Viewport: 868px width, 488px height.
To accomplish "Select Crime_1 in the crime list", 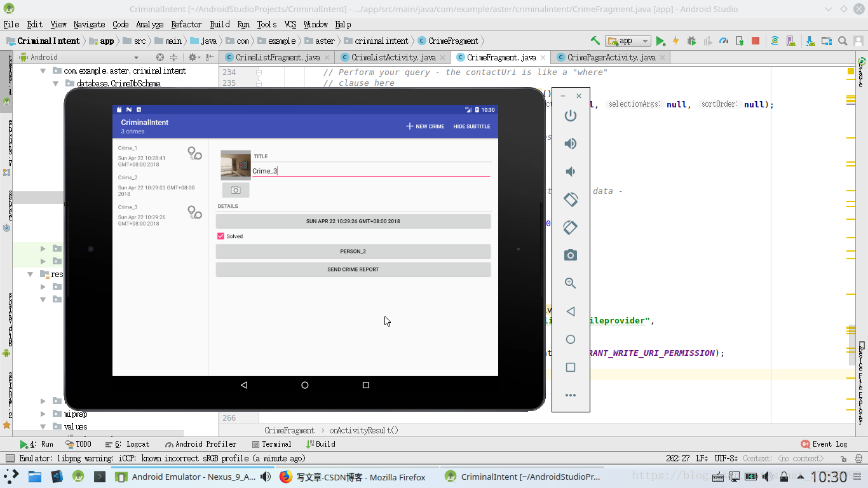I will pos(160,156).
